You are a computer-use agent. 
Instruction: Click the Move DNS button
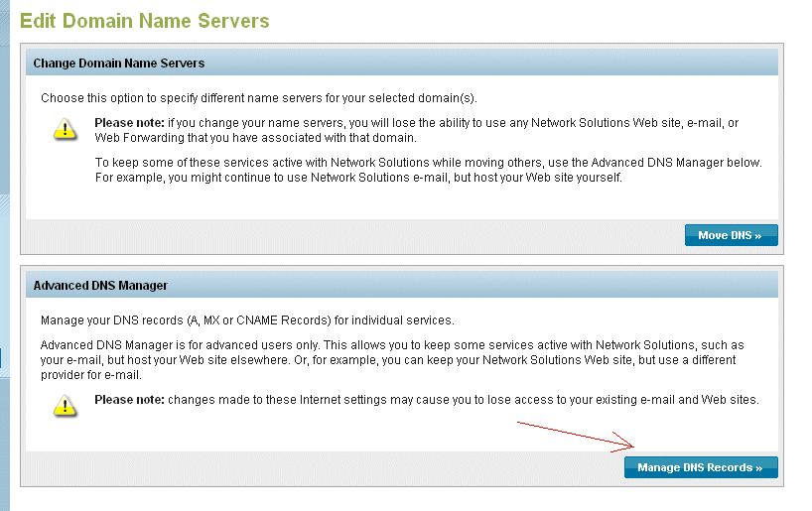pyautogui.click(x=731, y=235)
